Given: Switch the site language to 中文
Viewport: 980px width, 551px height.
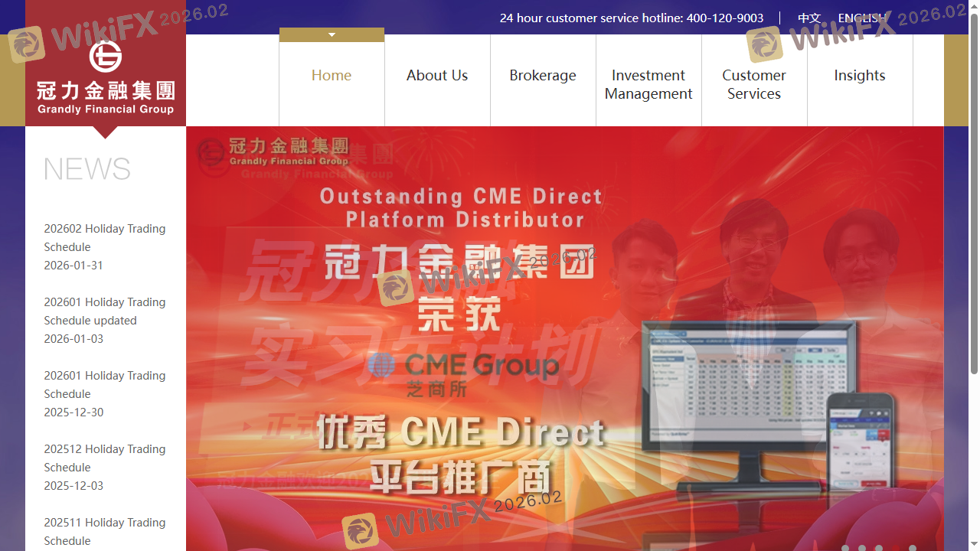Looking at the screenshot, I should 808,18.
